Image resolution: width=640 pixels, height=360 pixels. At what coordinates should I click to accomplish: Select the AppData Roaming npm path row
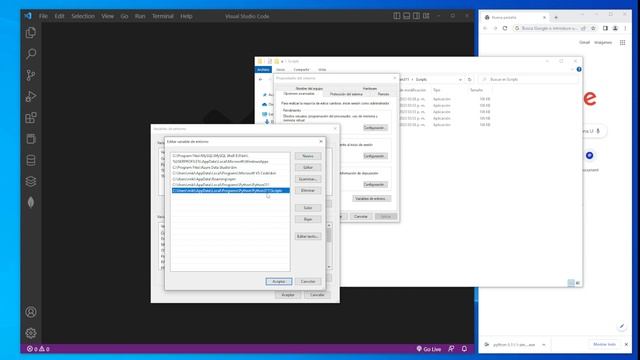[x=231, y=179]
